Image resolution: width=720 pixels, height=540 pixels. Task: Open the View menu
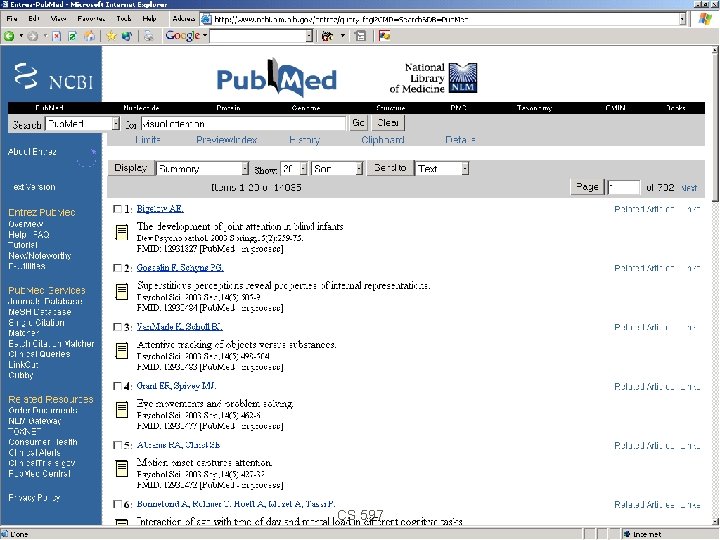[58, 19]
